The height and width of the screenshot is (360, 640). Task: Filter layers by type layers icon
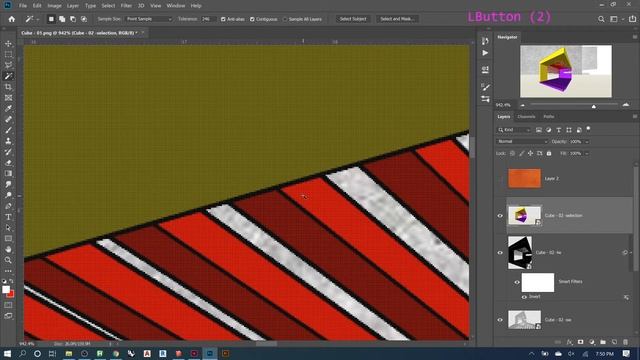[559, 130]
